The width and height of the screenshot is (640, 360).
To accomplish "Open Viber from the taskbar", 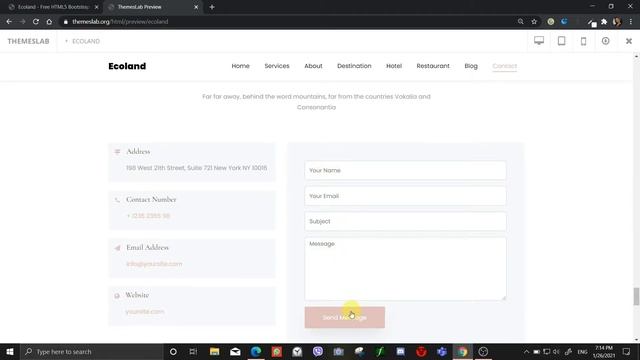I will [x=318, y=351].
